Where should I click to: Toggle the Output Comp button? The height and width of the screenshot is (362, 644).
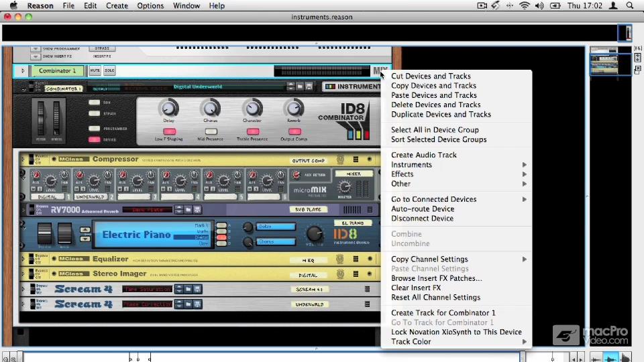[x=294, y=132]
